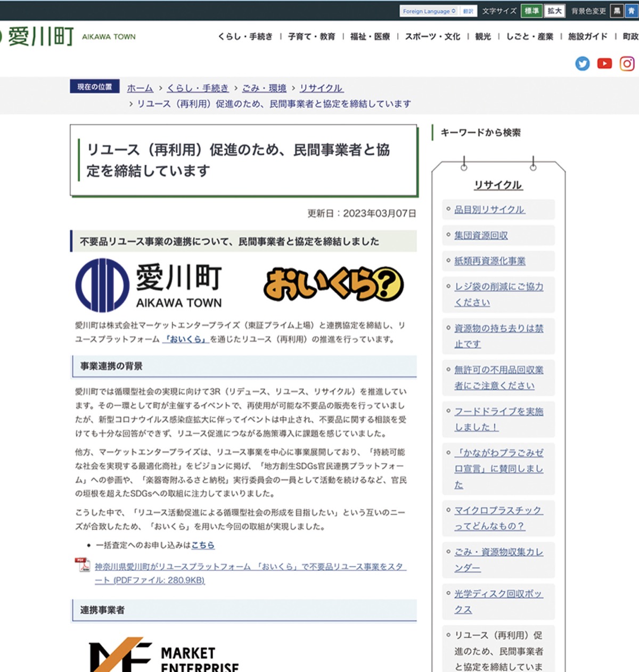Screen dimensions: 639x672
Task: Switch background color to 青
Action: 632,11
